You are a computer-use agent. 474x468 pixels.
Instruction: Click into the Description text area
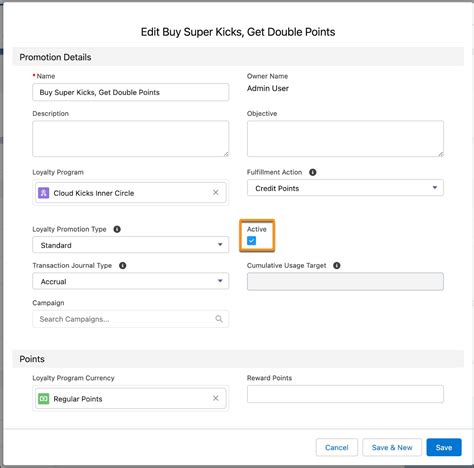[131, 139]
